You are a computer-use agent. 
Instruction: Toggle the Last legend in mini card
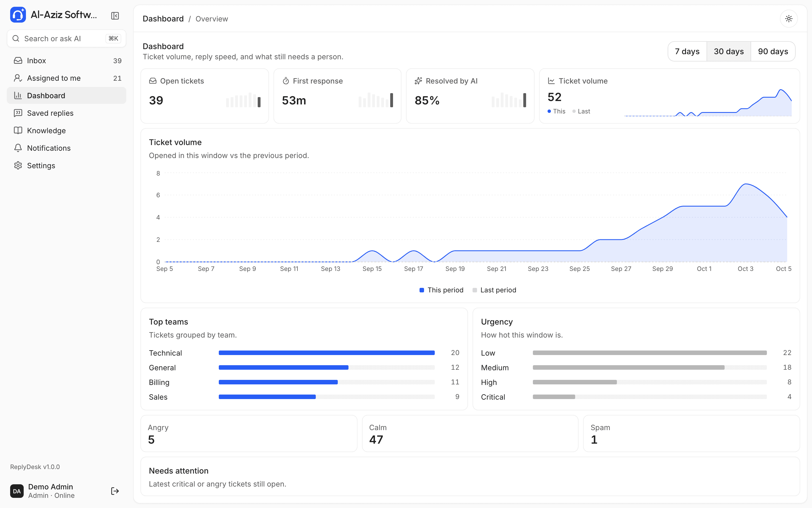pyautogui.click(x=581, y=111)
